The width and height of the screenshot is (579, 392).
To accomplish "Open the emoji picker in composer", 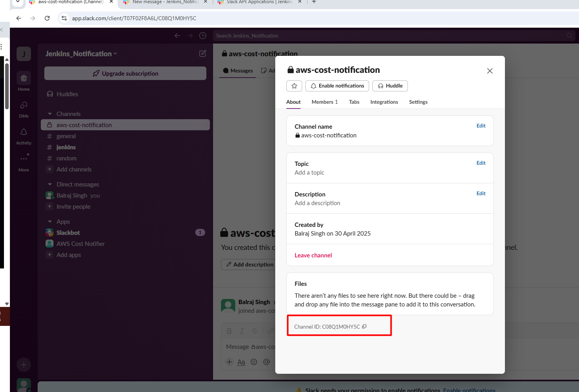I will 254,362.
